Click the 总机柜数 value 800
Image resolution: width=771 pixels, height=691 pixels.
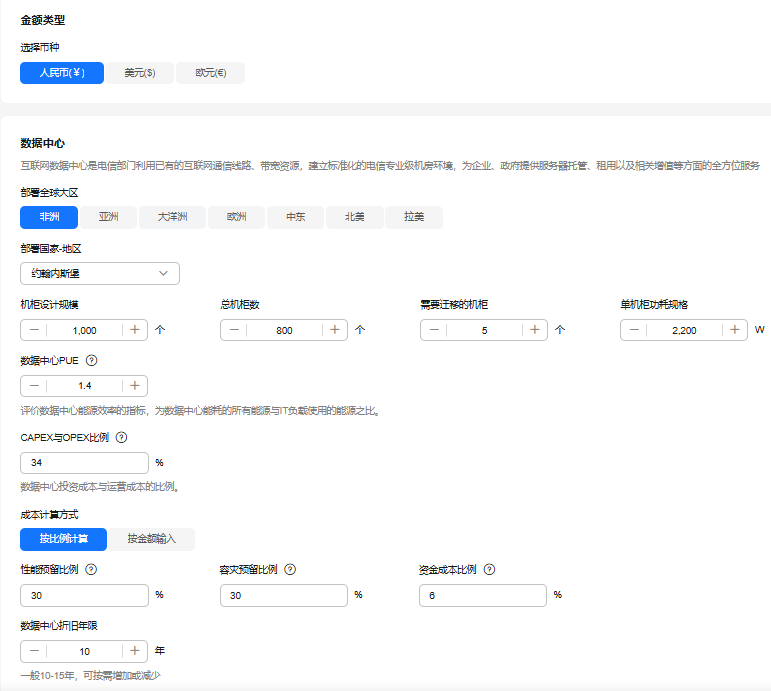tap(284, 330)
